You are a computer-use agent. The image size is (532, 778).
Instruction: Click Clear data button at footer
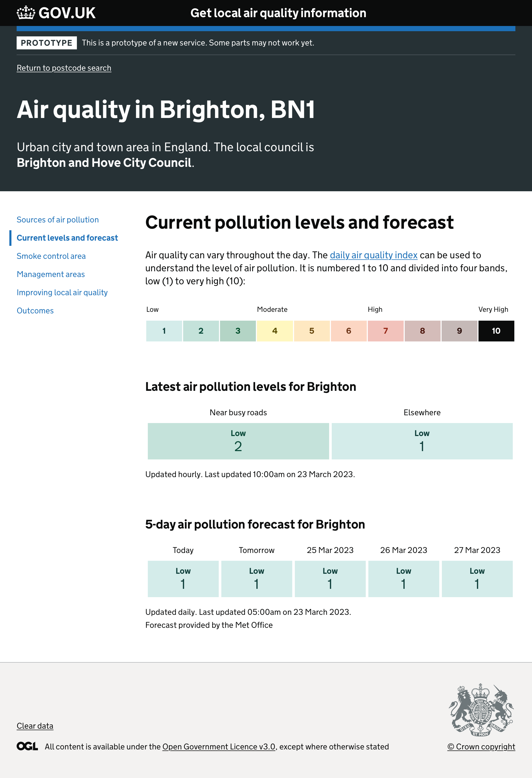pyautogui.click(x=35, y=726)
